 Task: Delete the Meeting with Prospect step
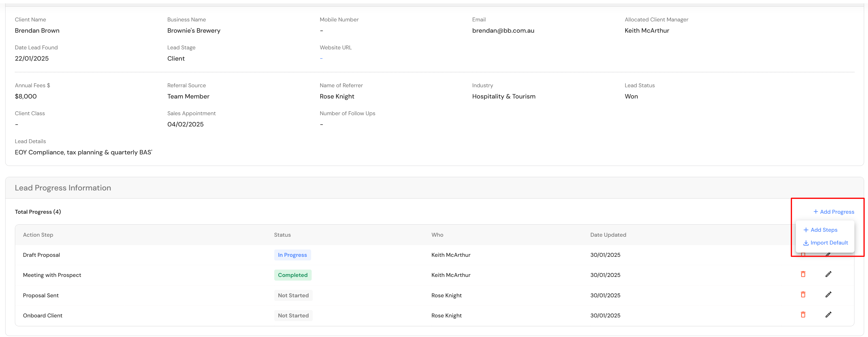803,274
